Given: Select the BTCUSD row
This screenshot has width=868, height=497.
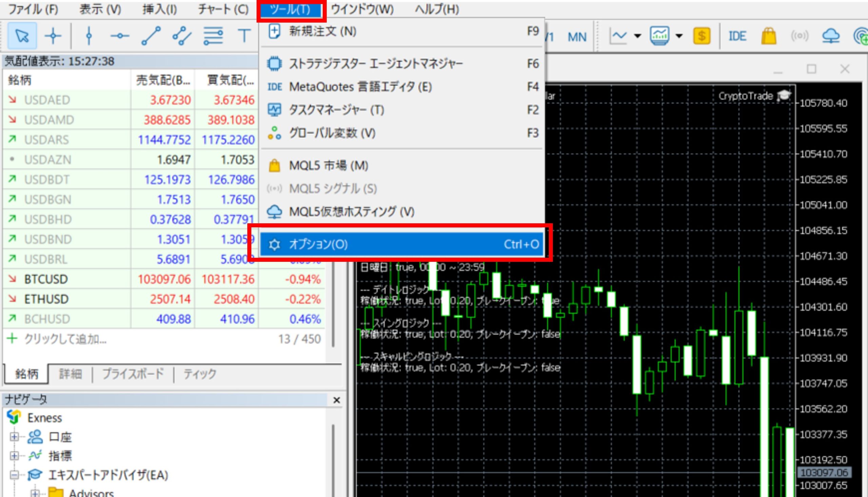Looking at the screenshot, I should click(x=164, y=279).
